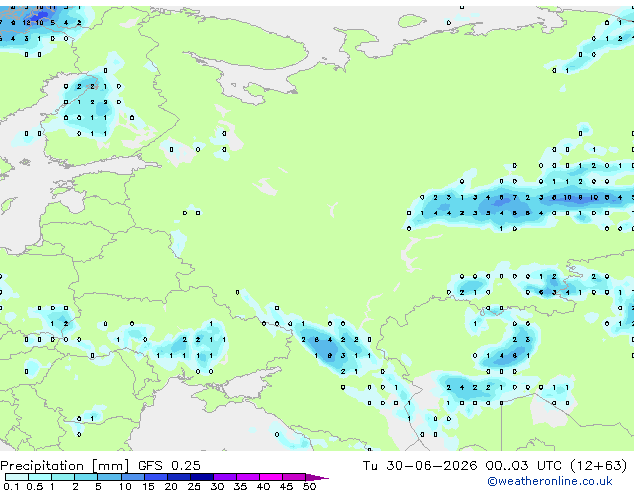Click the '(12+63)' forecast run text
The width and height of the screenshot is (634, 490).
[x=598, y=465]
